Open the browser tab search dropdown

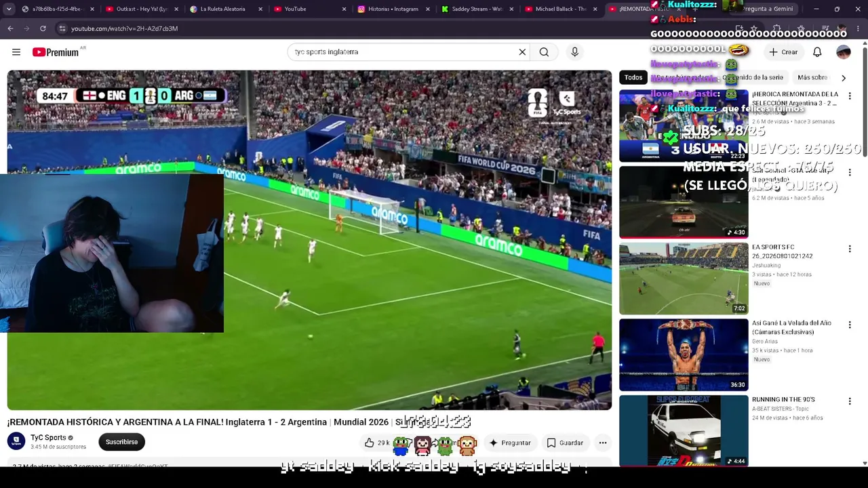8,9
